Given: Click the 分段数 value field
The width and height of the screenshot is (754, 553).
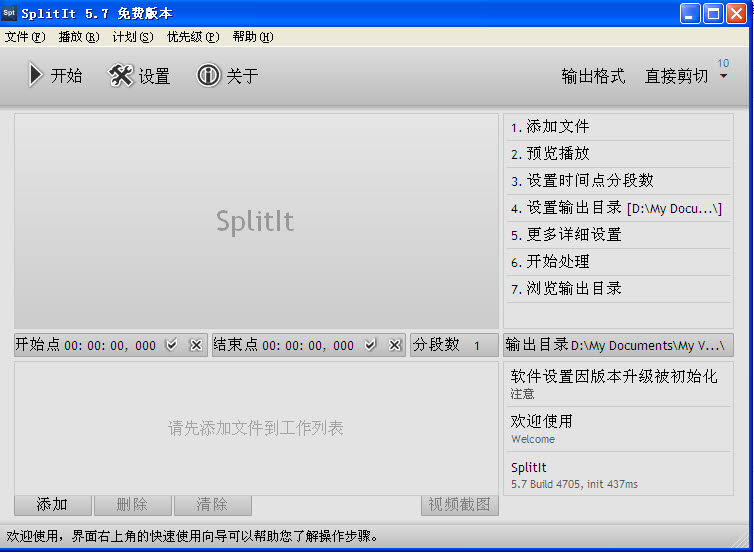Looking at the screenshot, I should (477, 346).
